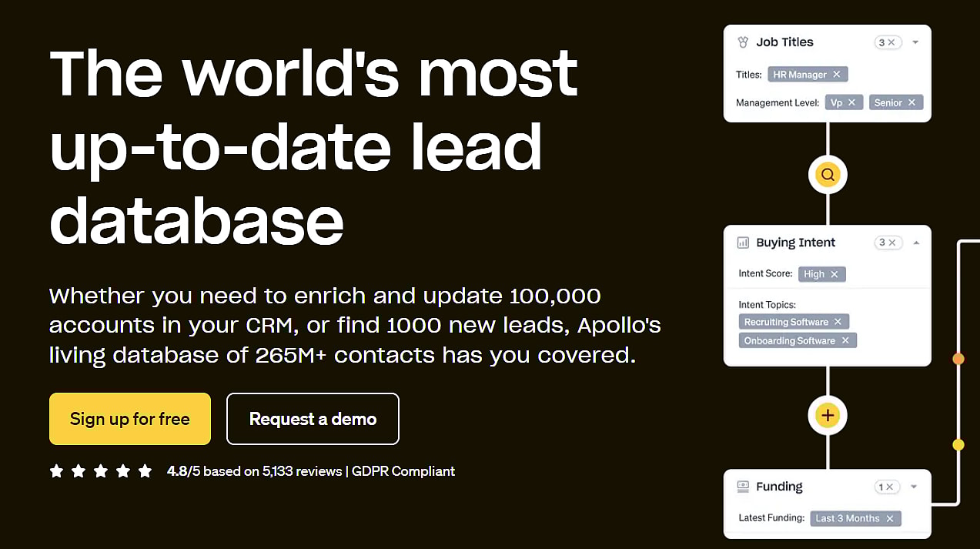Remove the HR Manager title tag
The width and height of the screenshot is (980, 549).
click(x=837, y=75)
